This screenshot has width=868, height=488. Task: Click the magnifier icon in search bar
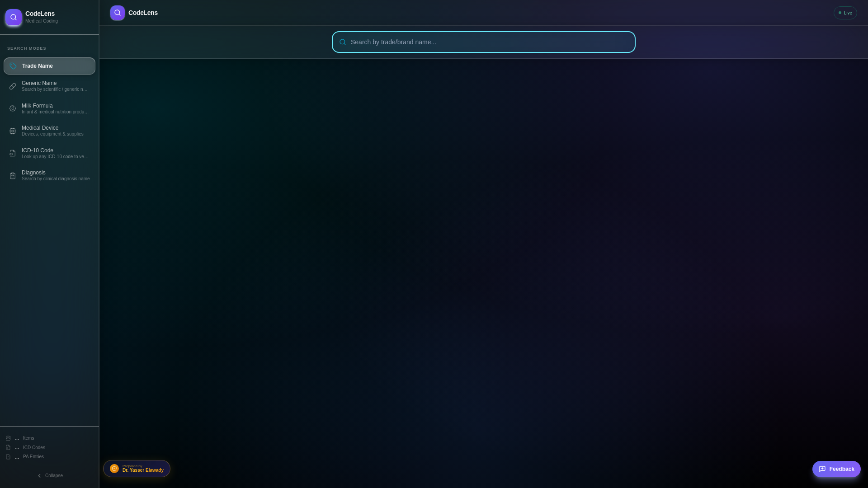coord(343,42)
